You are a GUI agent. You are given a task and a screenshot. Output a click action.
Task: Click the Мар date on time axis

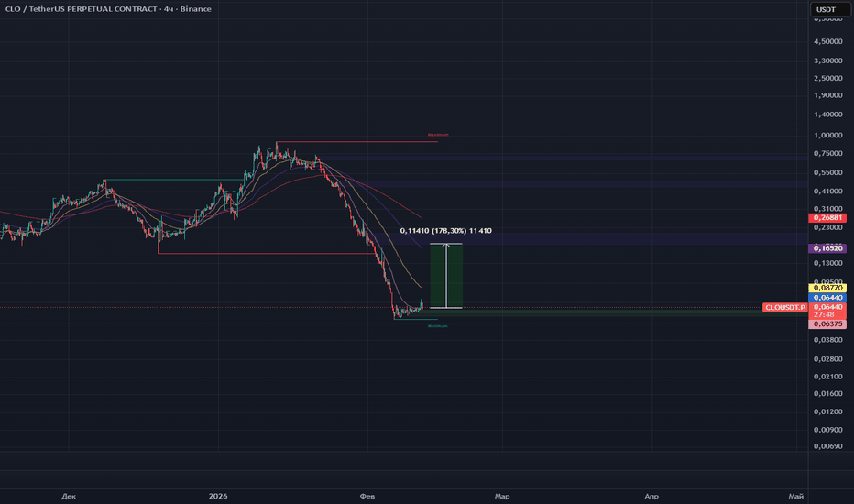pyautogui.click(x=501, y=496)
